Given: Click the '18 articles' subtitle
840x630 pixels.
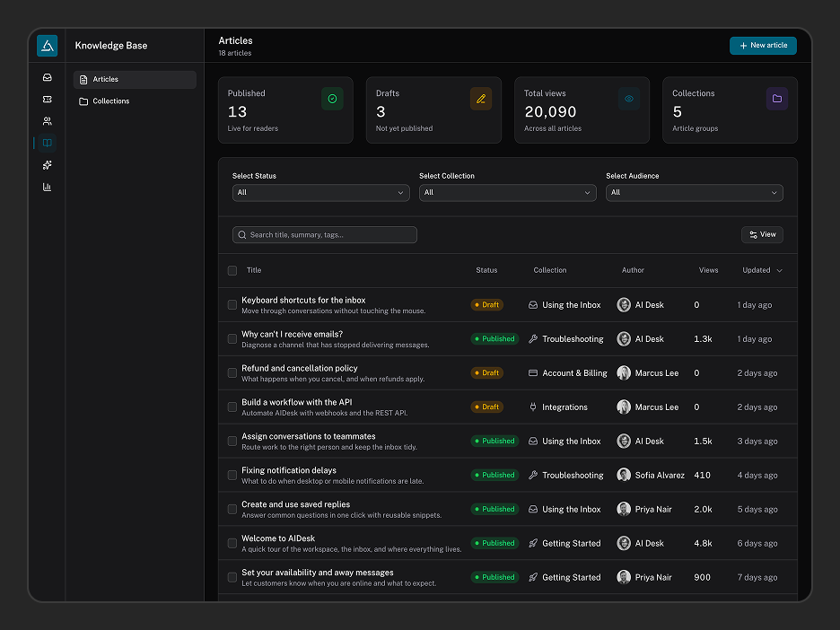Looking at the screenshot, I should (234, 53).
